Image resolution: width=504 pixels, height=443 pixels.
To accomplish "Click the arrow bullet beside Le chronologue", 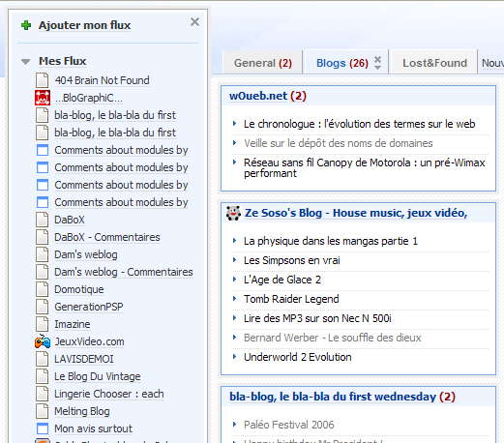I will pyautogui.click(x=235, y=124).
